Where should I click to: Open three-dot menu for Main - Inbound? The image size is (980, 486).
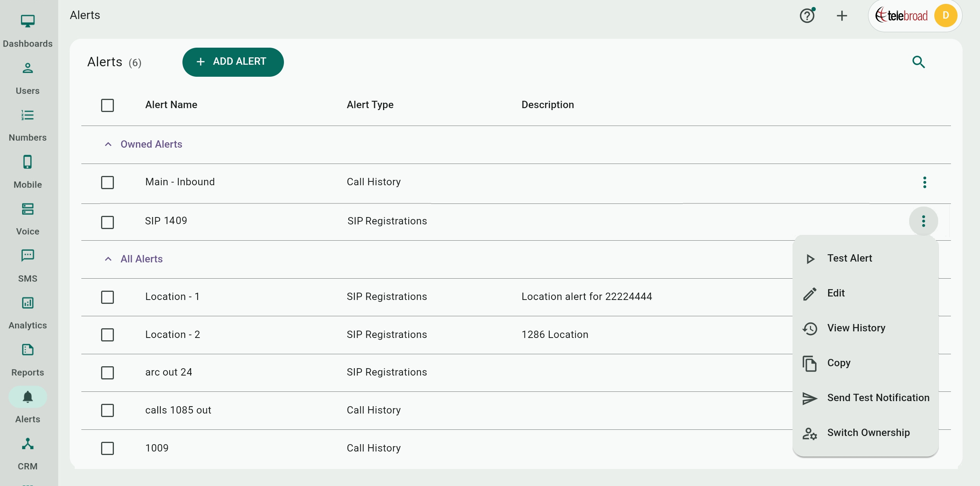[925, 182]
